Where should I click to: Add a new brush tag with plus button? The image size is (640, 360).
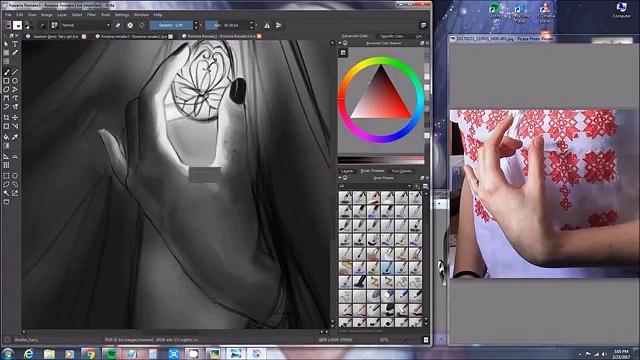tap(417, 186)
